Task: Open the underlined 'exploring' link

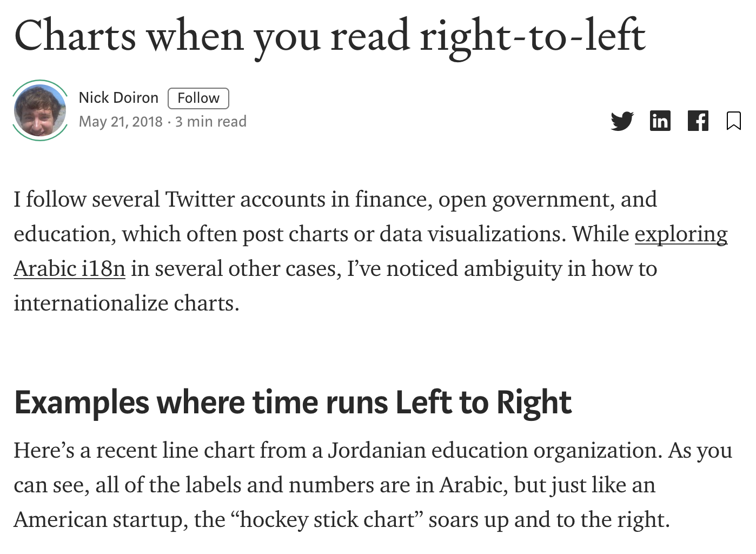Action: click(x=681, y=234)
